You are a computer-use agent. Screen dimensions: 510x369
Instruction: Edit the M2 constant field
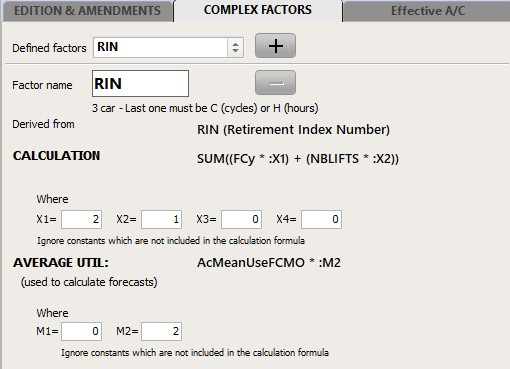click(161, 331)
